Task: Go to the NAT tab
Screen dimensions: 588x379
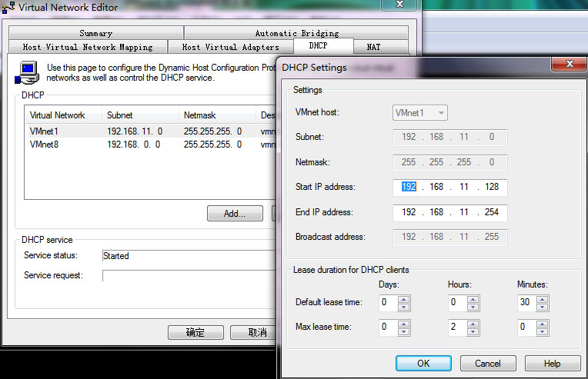Action: point(373,47)
